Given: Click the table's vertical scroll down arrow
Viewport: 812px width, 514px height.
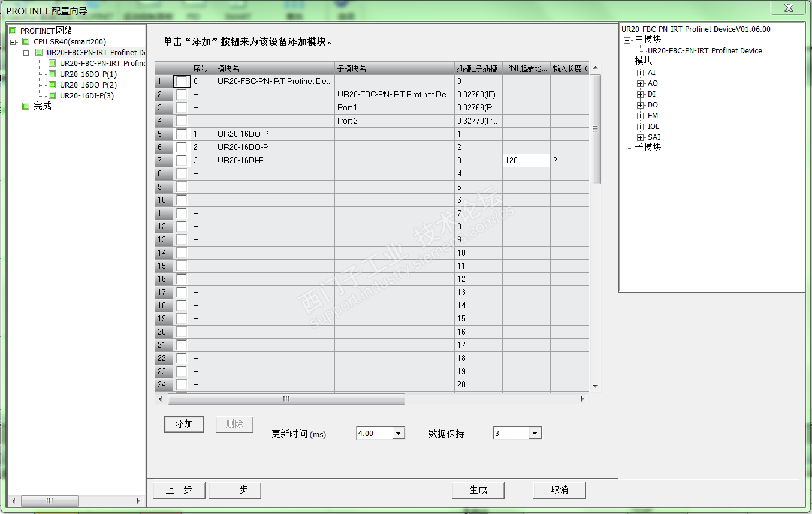Looking at the screenshot, I should click(x=595, y=386).
